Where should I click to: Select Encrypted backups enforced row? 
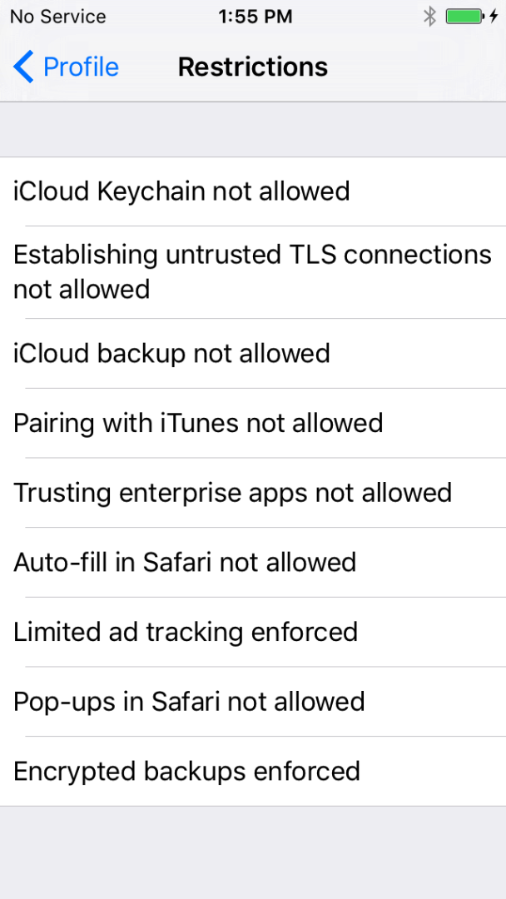[x=253, y=771]
